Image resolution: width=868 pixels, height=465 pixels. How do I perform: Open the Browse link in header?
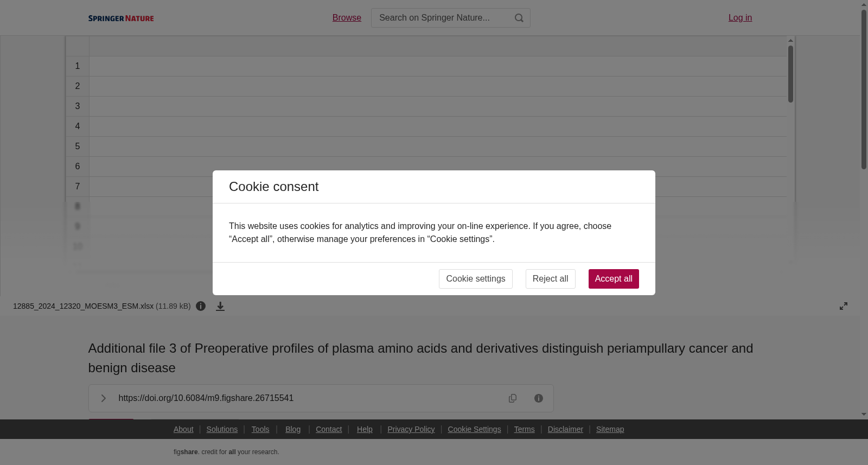click(x=347, y=18)
